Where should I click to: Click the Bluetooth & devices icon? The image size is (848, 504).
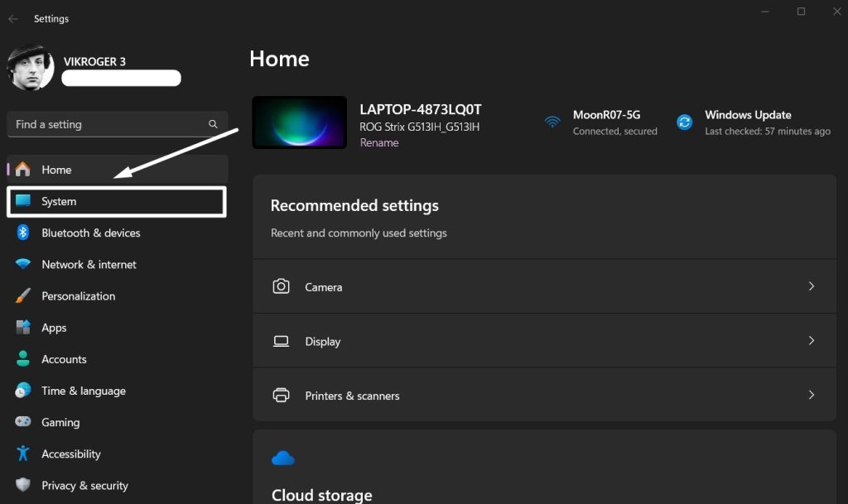pos(23,233)
